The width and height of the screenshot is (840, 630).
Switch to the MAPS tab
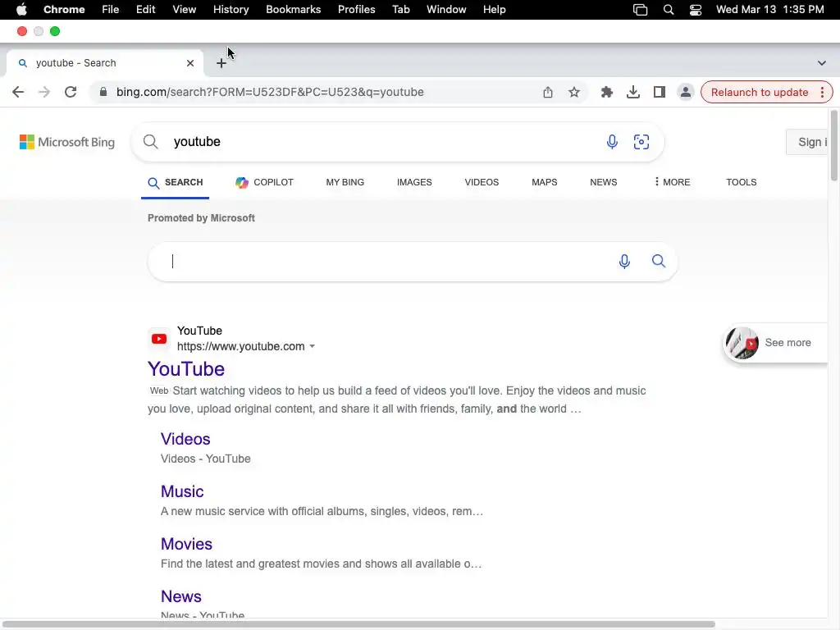click(545, 182)
